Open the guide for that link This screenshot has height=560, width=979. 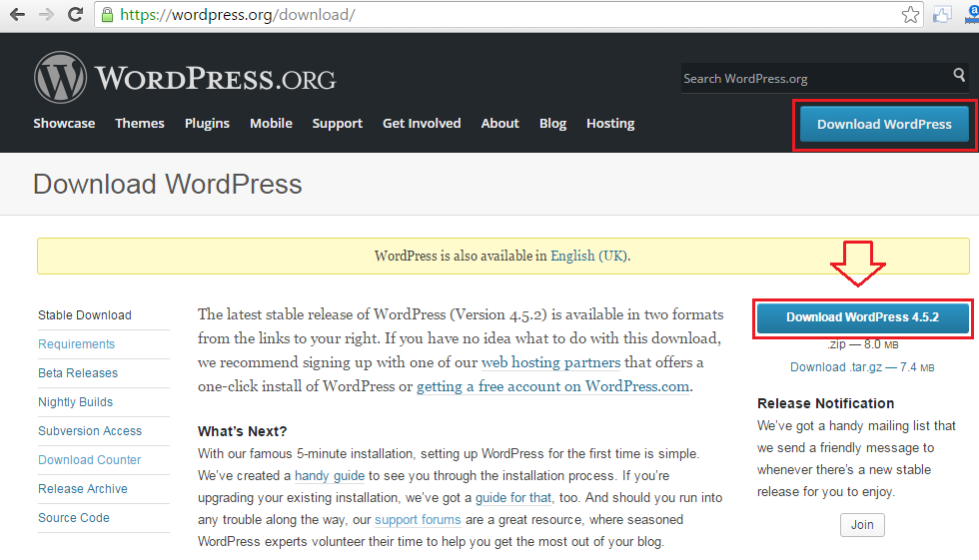tap(513, 498)
